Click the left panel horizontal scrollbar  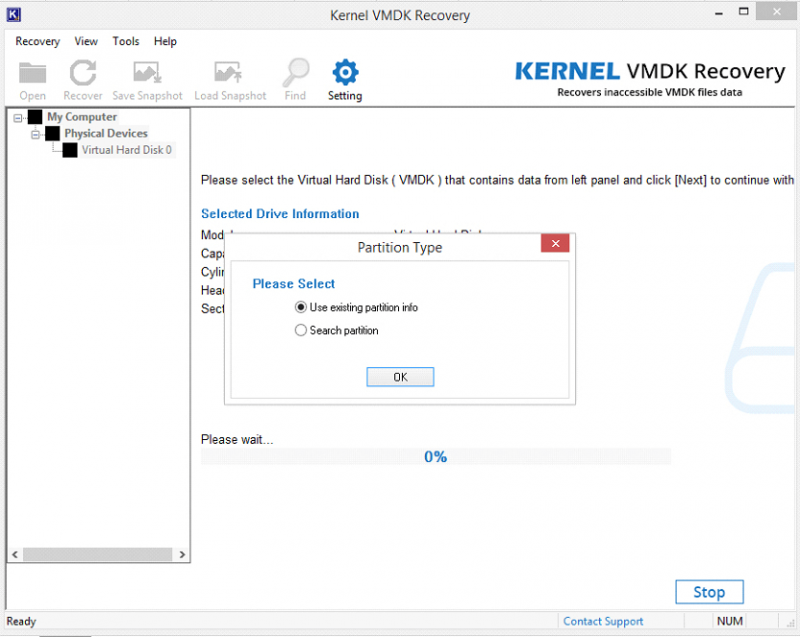(x=98, y=555)
